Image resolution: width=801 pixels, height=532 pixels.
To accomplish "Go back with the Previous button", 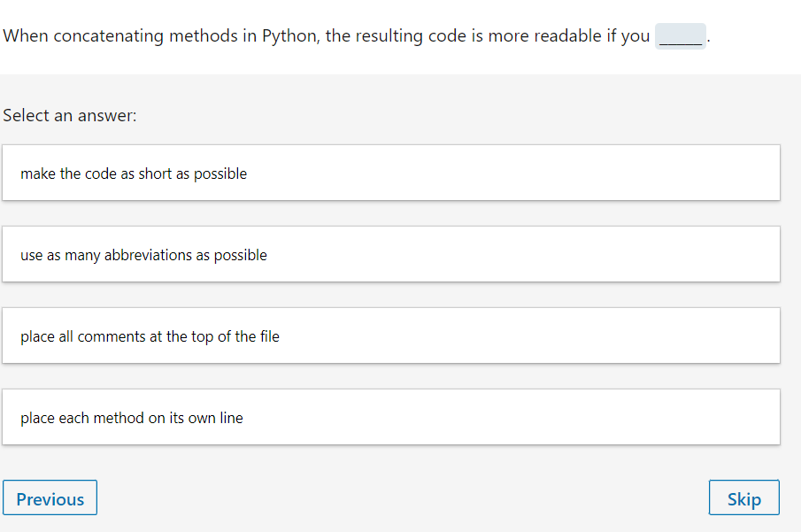I will [x=50, y=498].
